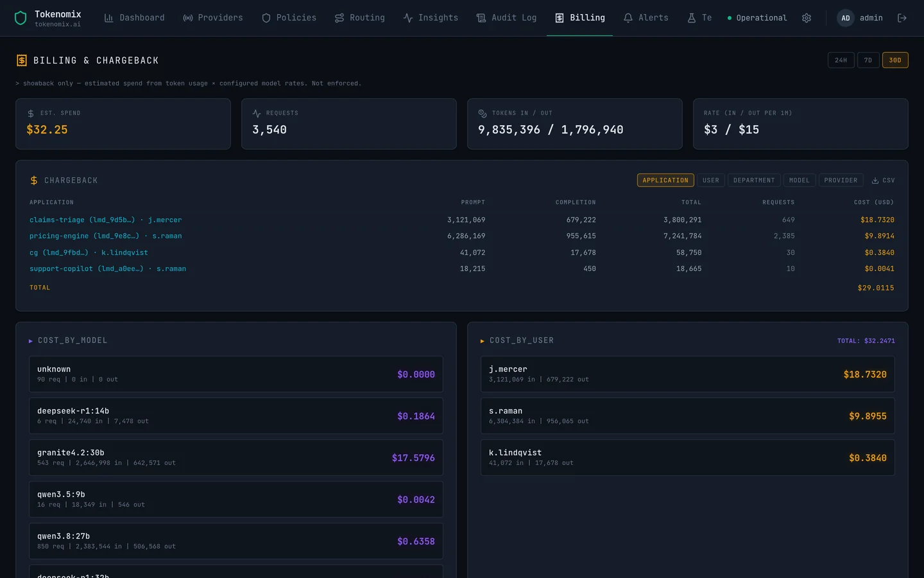This screenshot has height=578, width=924.
Task: Select the k.lindqvist user cost card
Action: click(x=688, y=458)
